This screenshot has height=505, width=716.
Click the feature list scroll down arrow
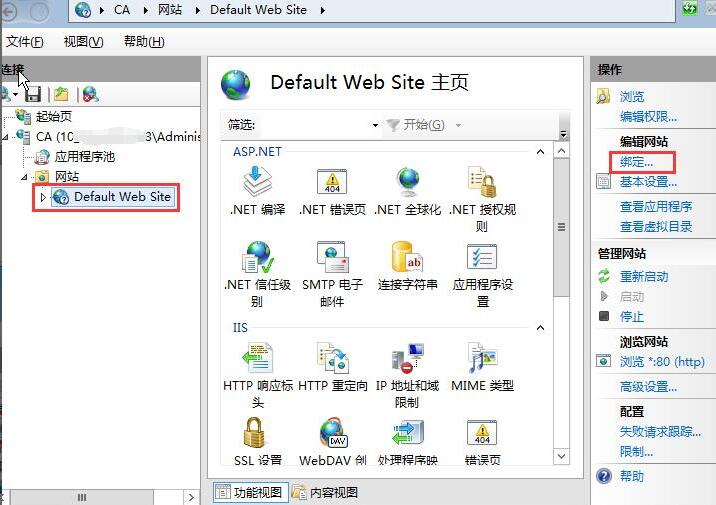click(561, 456)
